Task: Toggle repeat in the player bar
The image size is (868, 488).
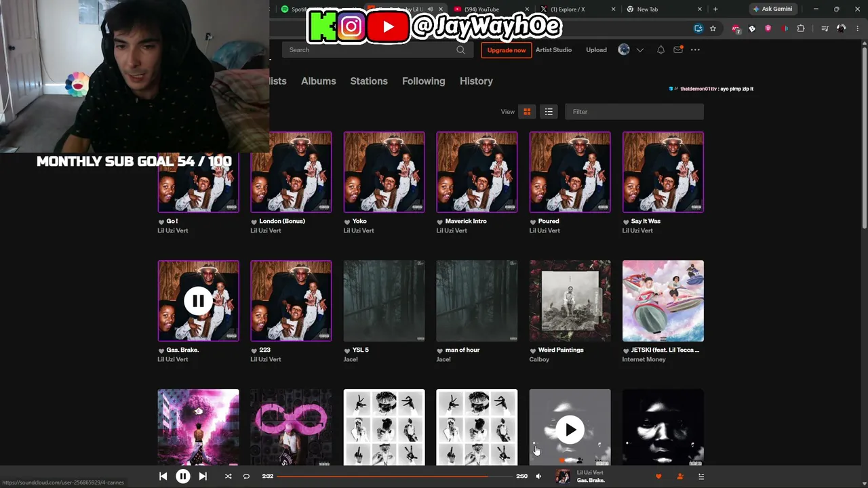Action: (x=246, y=476)
